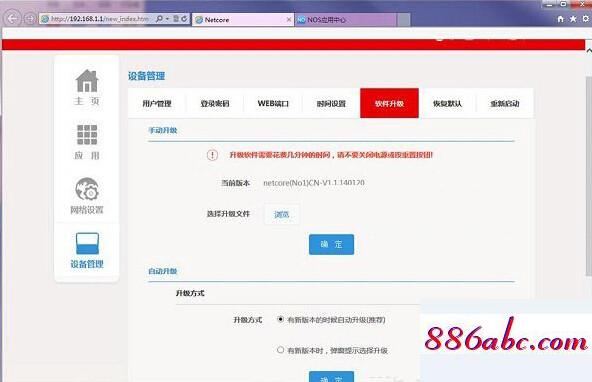Switch to the NOS应用中心 browser tab
Screen dimensions: 592x382
point(346,20)
